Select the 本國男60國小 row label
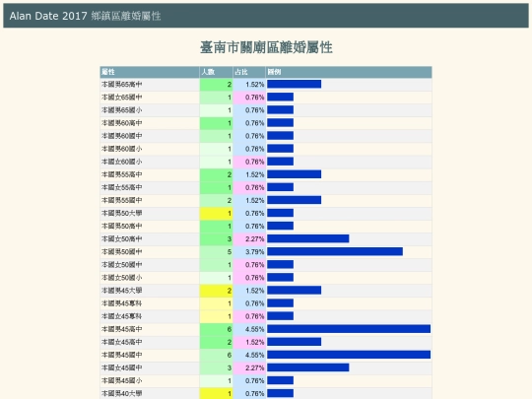Screen dimensions: 532x399 click(x=122, y=149)
